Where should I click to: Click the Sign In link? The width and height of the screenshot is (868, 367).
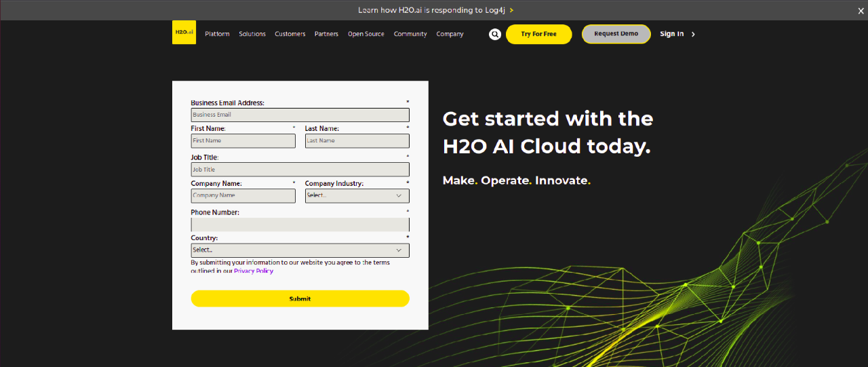coord(671,34)
